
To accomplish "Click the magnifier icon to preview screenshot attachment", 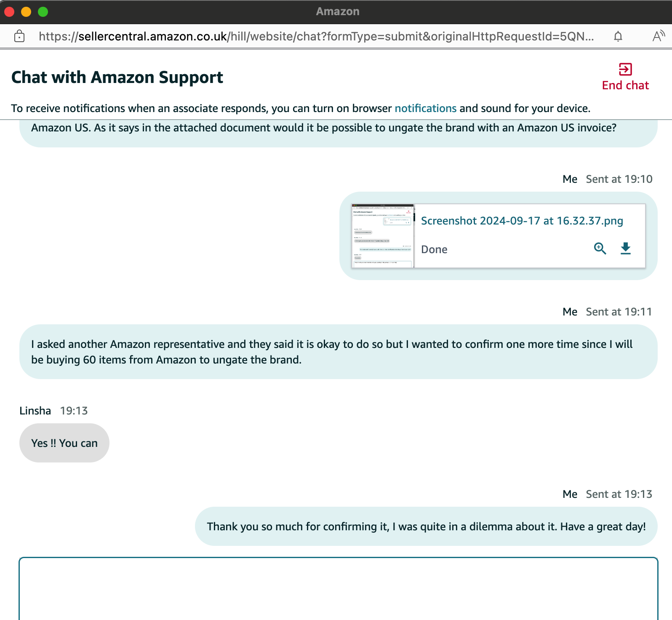I will pos(600,249).
